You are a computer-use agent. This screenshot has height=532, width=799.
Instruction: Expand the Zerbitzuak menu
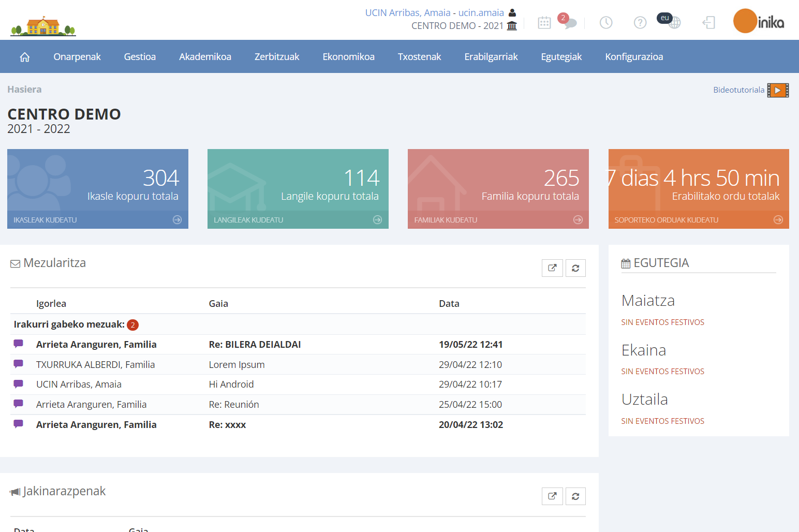[x=277, y=57]
